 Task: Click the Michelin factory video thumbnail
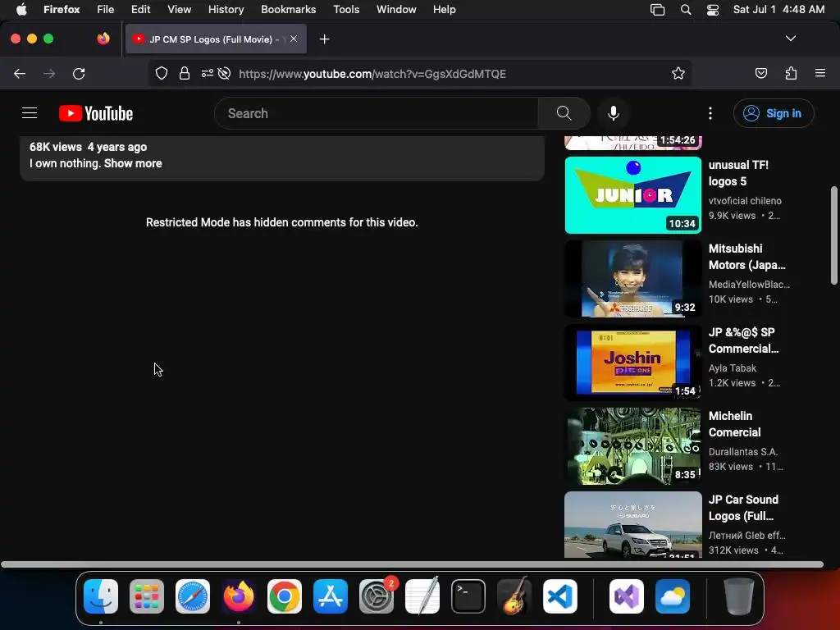(632, 445)
